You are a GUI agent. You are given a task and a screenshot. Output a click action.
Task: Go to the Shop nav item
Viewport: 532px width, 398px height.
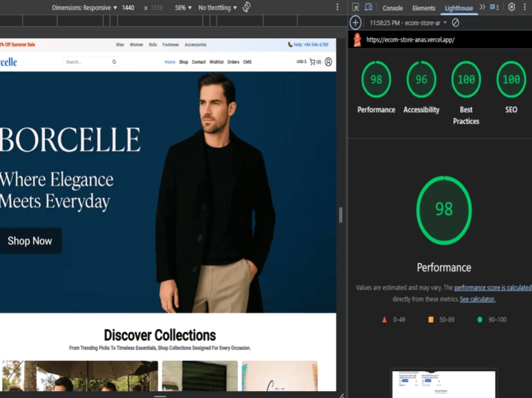pos(184,62)
